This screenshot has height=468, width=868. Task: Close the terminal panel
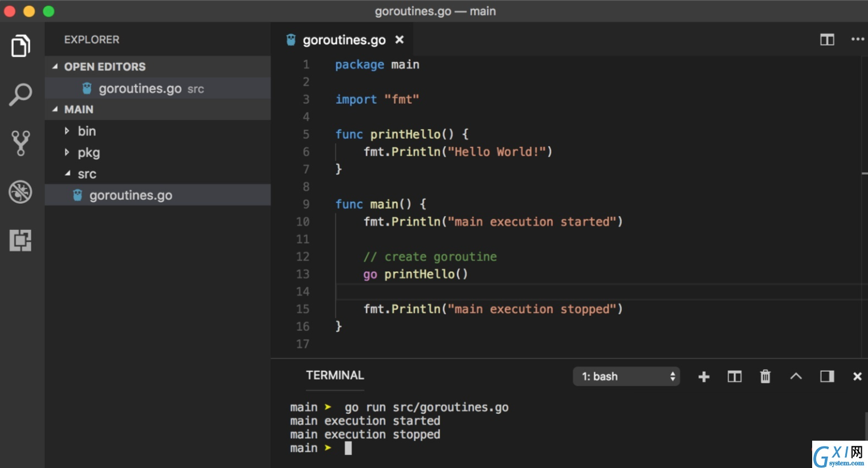click(x=857, y=376)
